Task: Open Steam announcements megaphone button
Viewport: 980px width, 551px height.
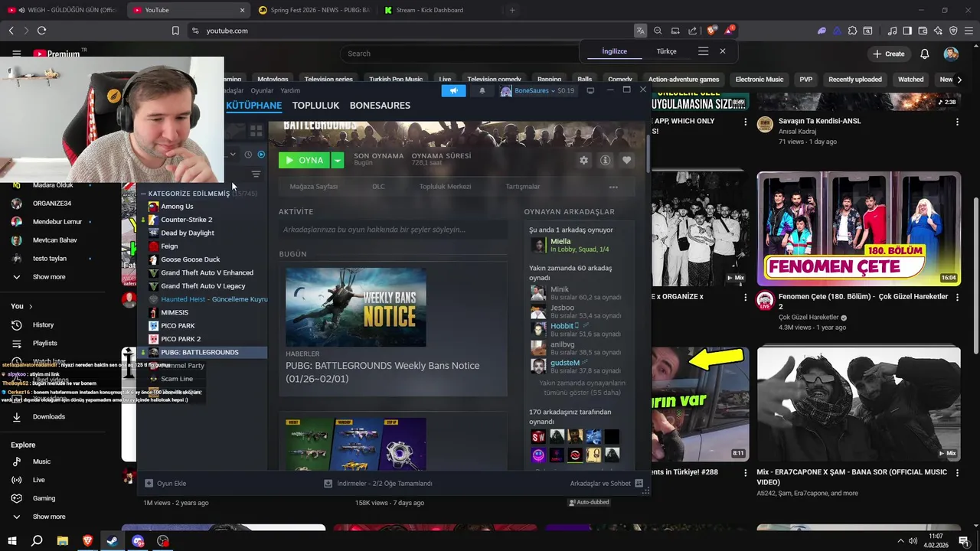Action: 453,90
